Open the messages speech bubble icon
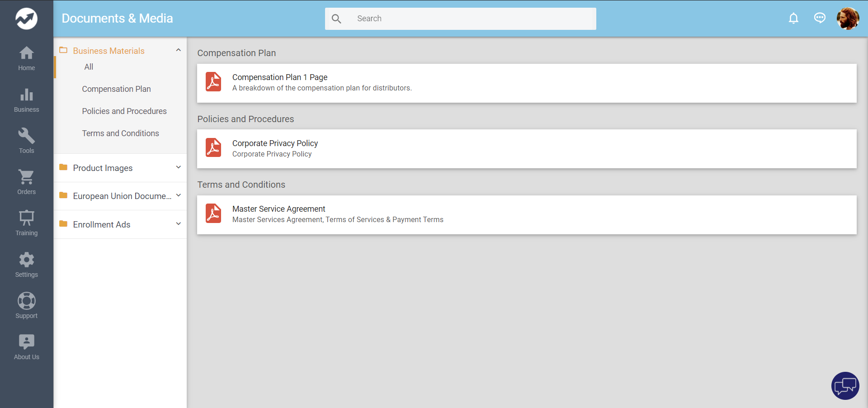This screenshot has width=868, height=408. coord(820,18)
